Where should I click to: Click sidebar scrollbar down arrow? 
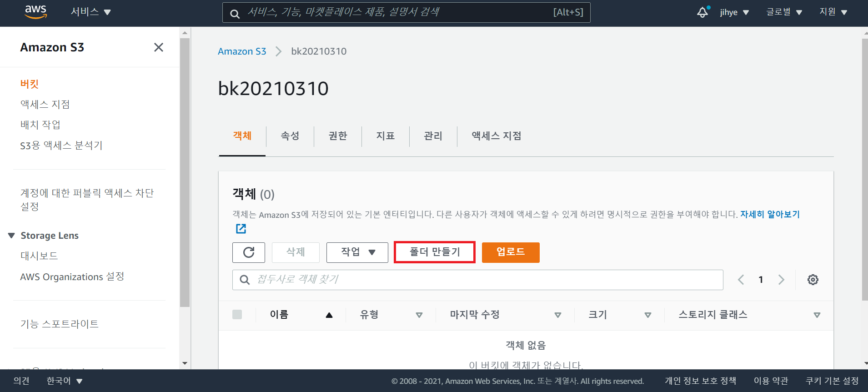click(x=185, y=363)
